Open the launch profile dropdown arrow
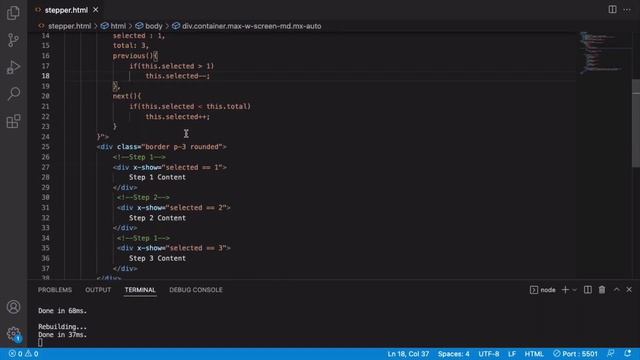The image size is (640, 360). coord(575,290)
